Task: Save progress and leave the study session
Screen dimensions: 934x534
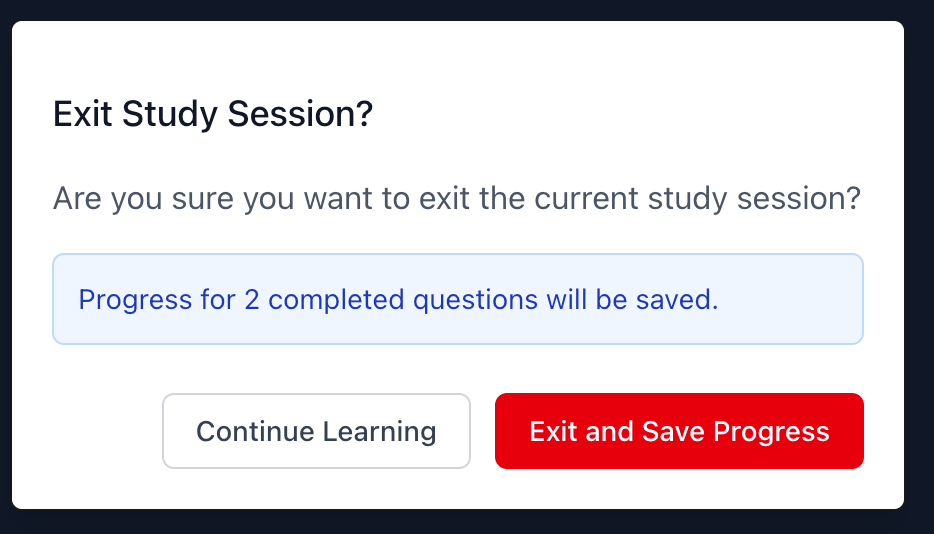Action: pyautogui.click(x=679, y=431)
